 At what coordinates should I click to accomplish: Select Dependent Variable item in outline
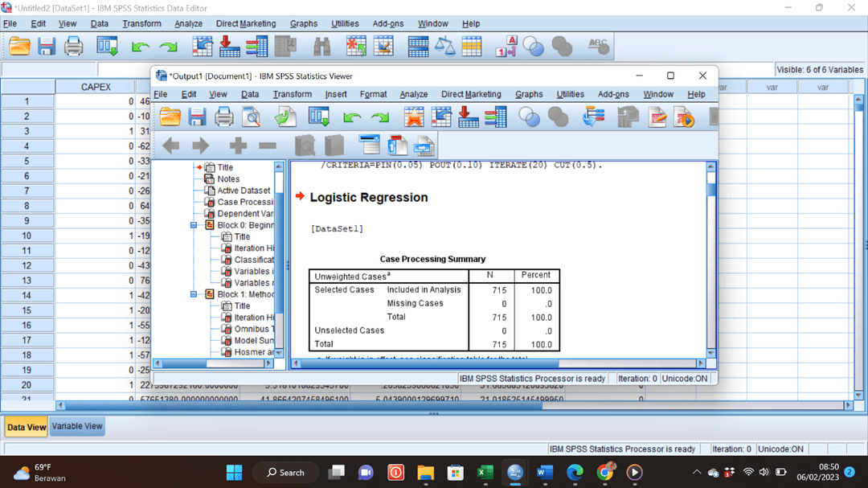(245, 214)
